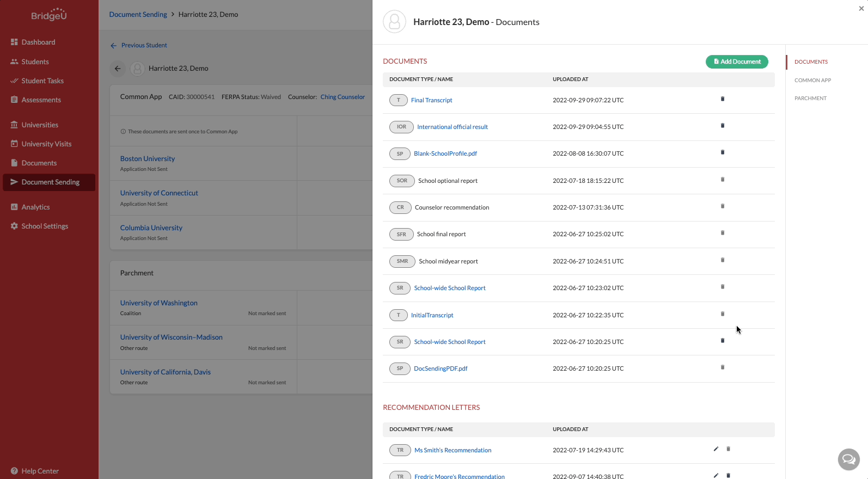Open University of Washington link
This screenshot has width=868, height=479.
coord(158,303)
